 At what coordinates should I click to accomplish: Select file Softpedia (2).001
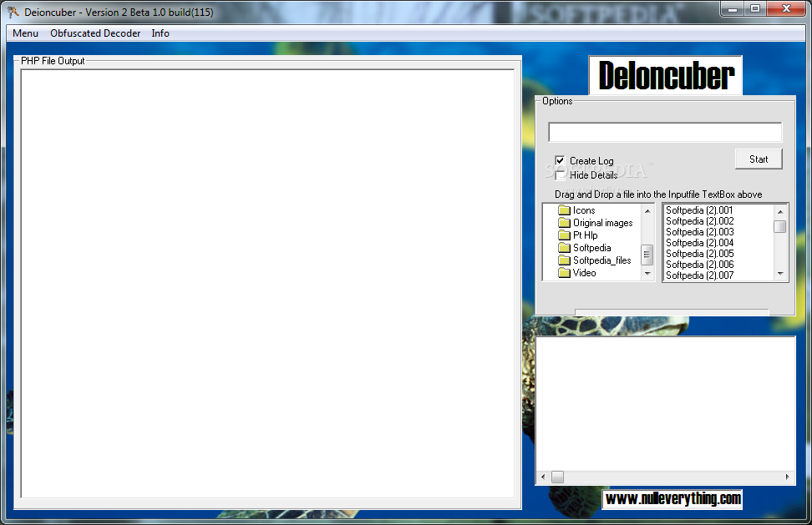[x=699, y=210]
